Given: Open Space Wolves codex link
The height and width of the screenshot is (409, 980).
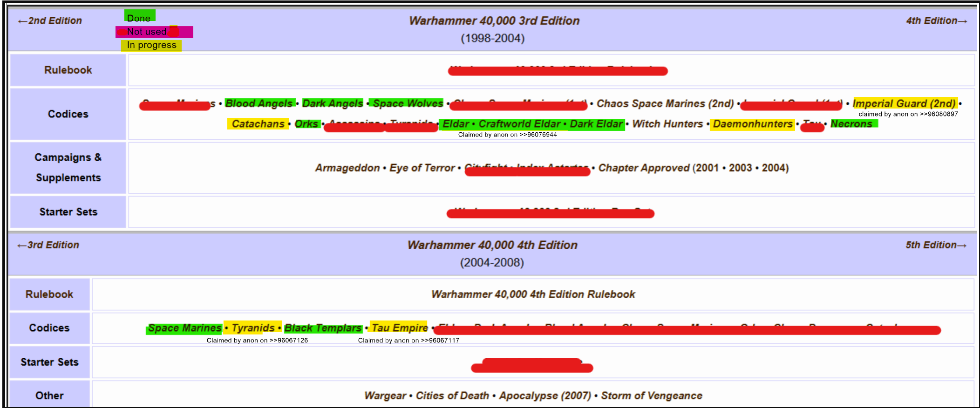Looking at the screenshot, I should tap(408, 103).
